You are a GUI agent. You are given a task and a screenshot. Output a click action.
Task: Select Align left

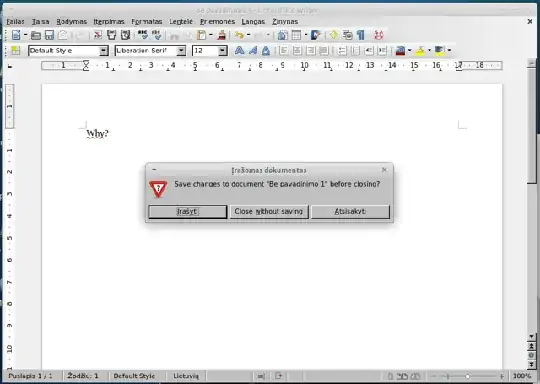point(284,51)
